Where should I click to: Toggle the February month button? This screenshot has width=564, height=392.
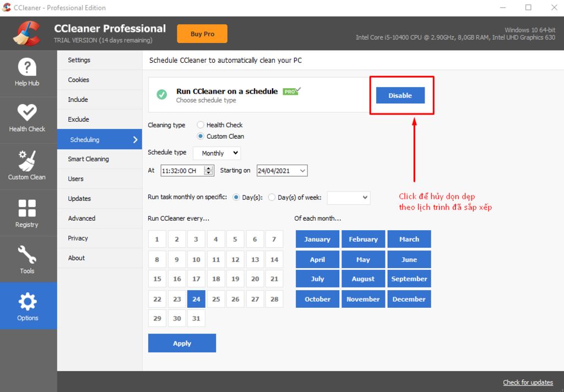click(364, 239)
